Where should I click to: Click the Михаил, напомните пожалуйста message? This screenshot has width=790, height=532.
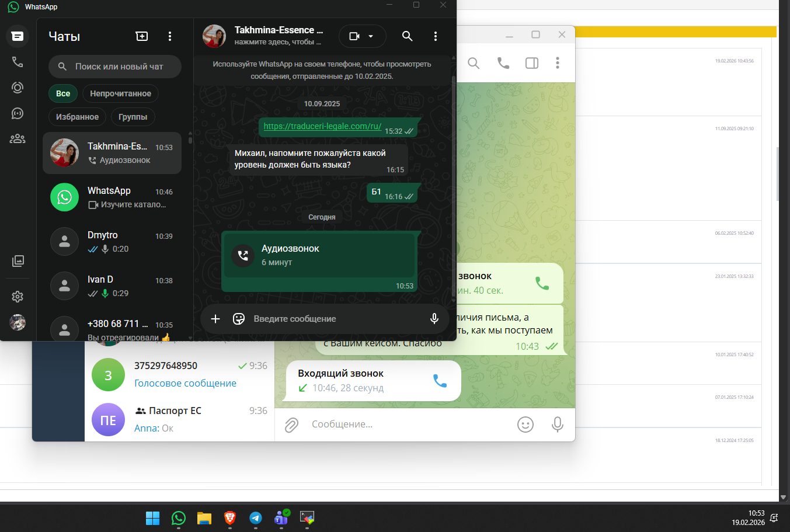[319, 159]
